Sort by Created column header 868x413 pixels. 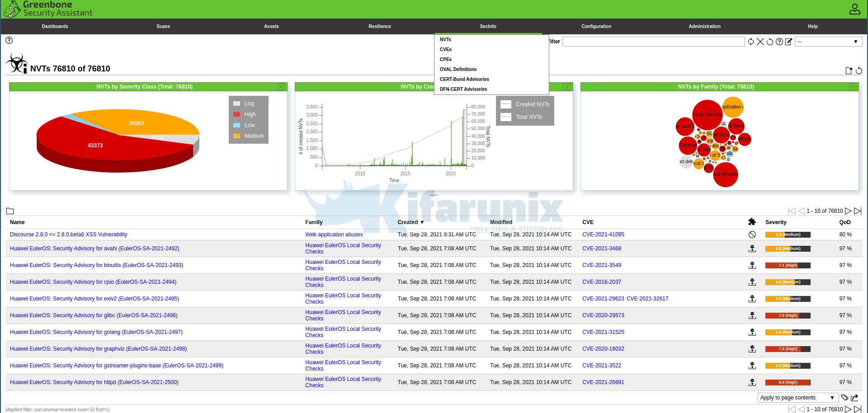410,222
